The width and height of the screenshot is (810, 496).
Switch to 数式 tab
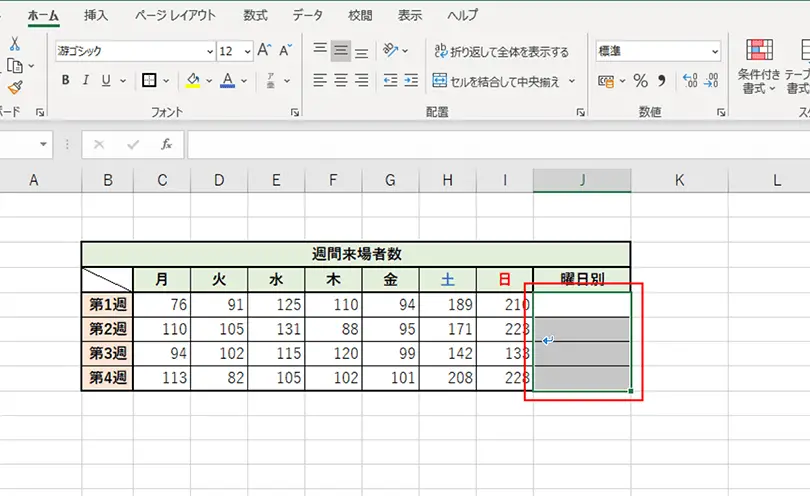pyautogui.click(x=255, y=16)
